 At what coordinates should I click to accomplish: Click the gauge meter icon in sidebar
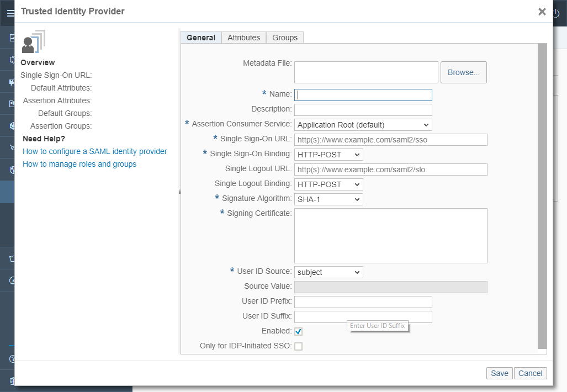coord(12,280)
